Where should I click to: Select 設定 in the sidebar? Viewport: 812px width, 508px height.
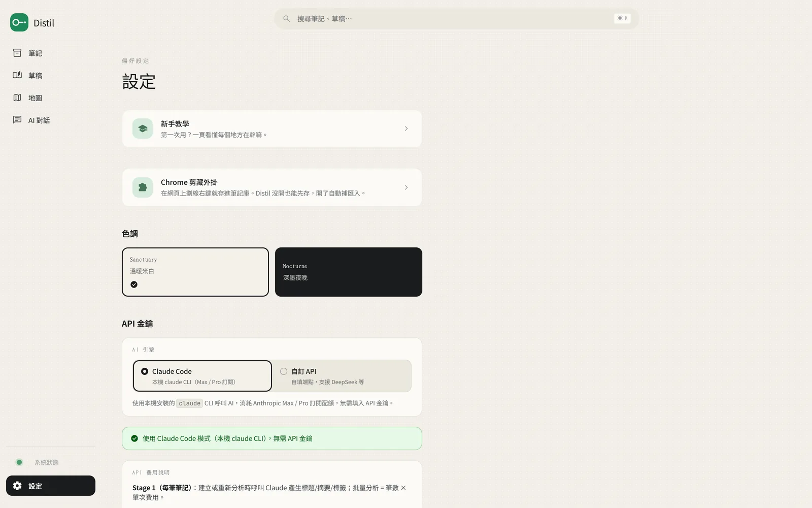click(x=51, y=486)
